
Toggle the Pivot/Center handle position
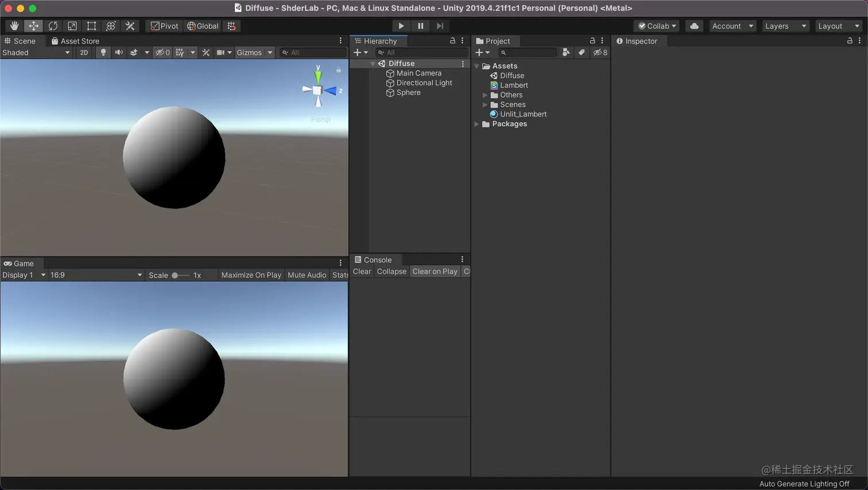coord(164,26)
